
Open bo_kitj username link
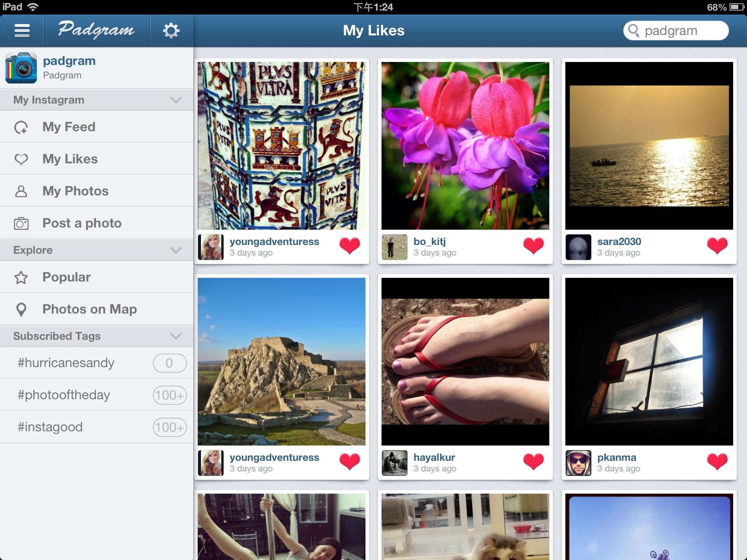pos(430,242)
